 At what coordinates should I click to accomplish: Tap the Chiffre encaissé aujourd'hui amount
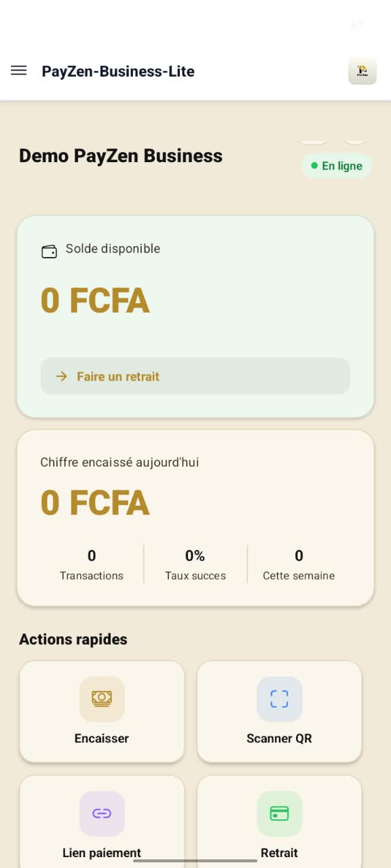(x=95, y=502)
